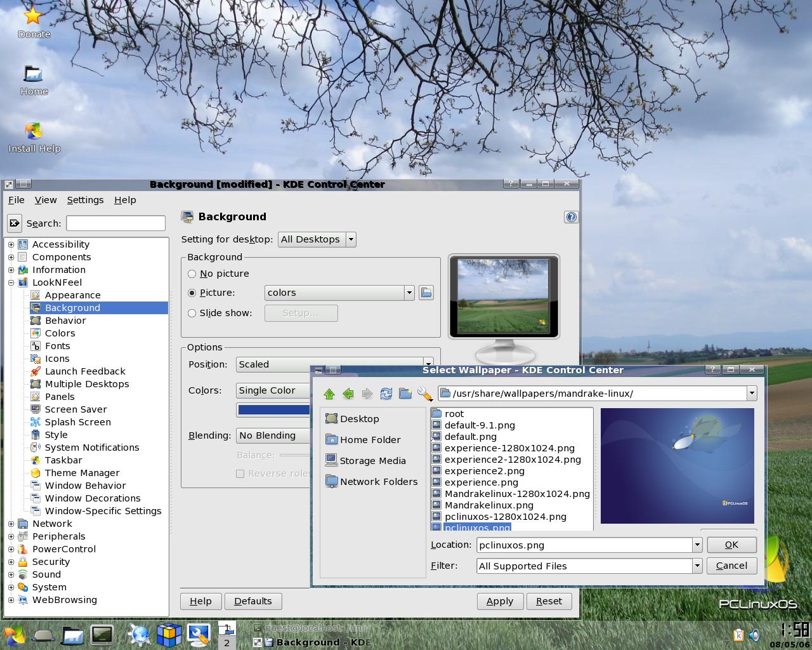
Task: Click OK in Select Wallpaper dialog
Action: (x=731, y=545)
